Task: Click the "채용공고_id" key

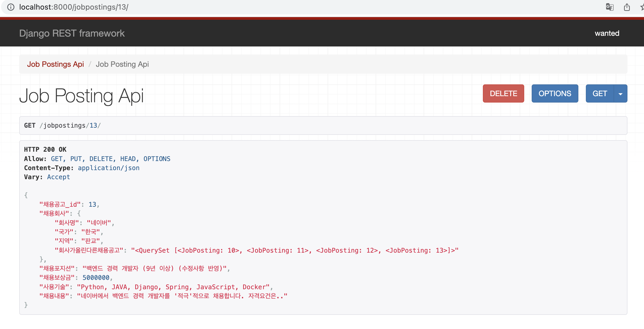Action: [x=60, y=205]
